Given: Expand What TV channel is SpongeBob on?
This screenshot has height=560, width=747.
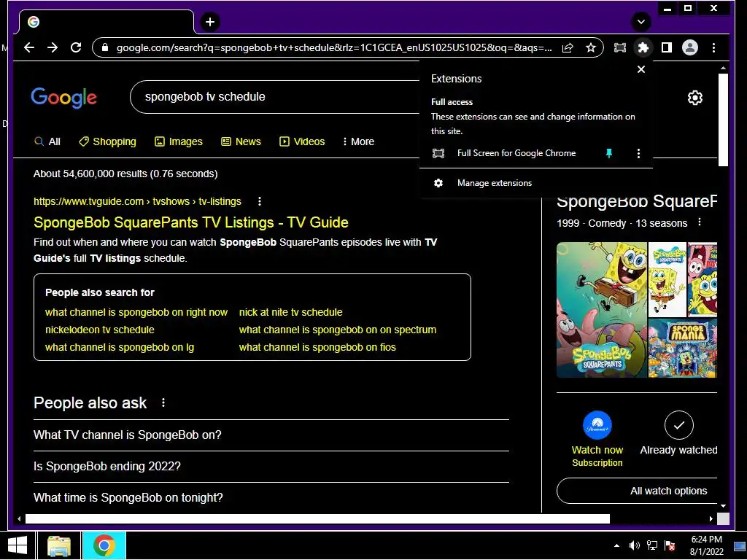Looking at the screenshot, I should tap(271, 435).
